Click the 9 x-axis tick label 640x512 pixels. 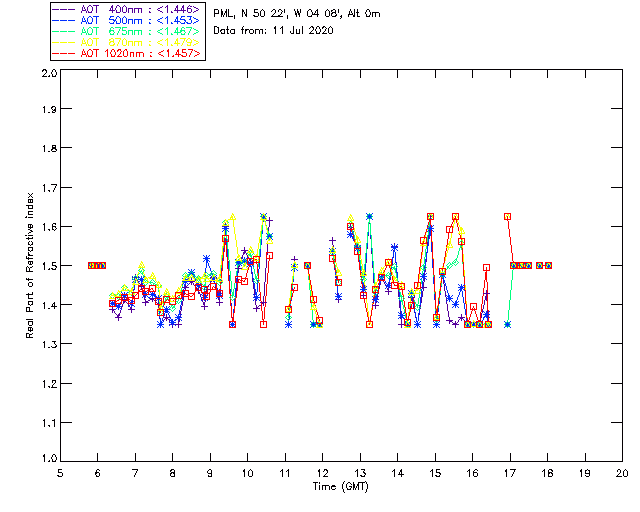[210, 473]
